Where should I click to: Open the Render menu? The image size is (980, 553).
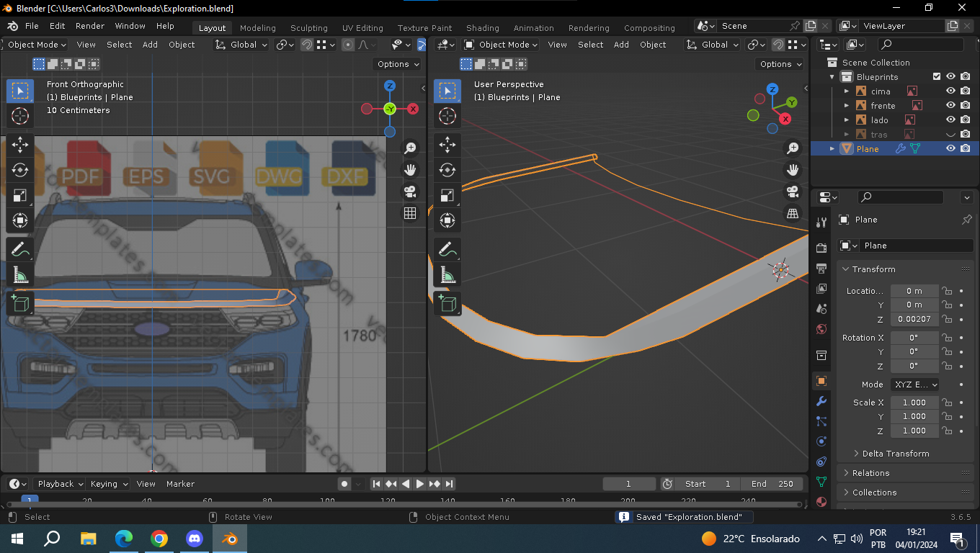click(90, 26)
